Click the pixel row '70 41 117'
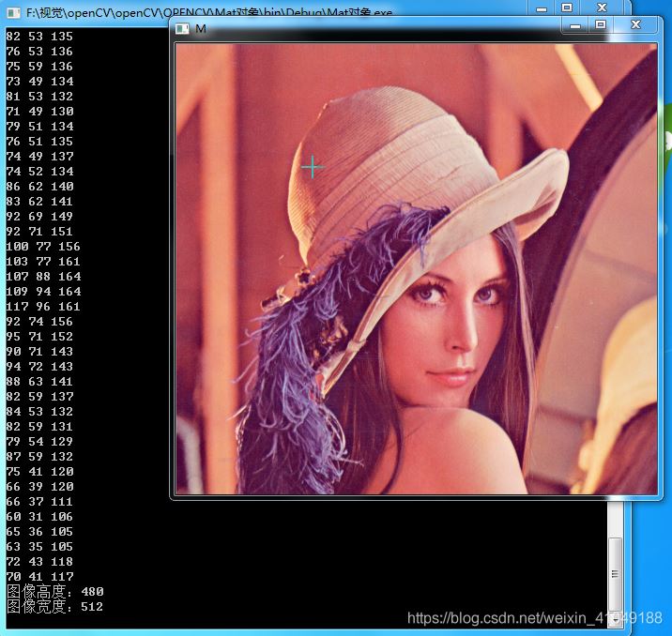 (39, 577)
